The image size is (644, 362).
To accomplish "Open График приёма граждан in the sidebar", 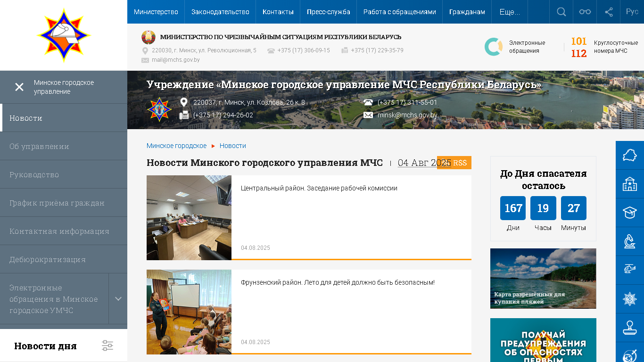I will (64, 203).
